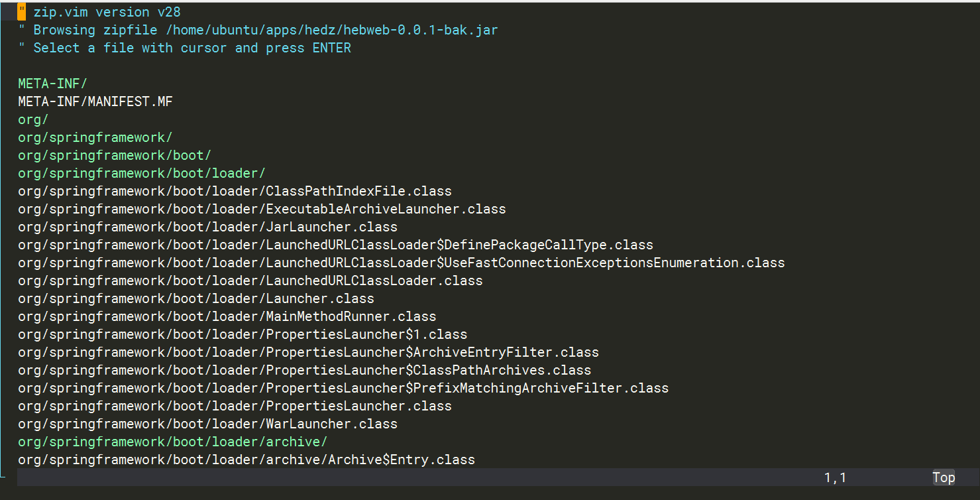Select PropertiesLauncher$ClassPathArchives.class entry
The image size is (980, 500).
pyautogui.click(x=305, y=370)
